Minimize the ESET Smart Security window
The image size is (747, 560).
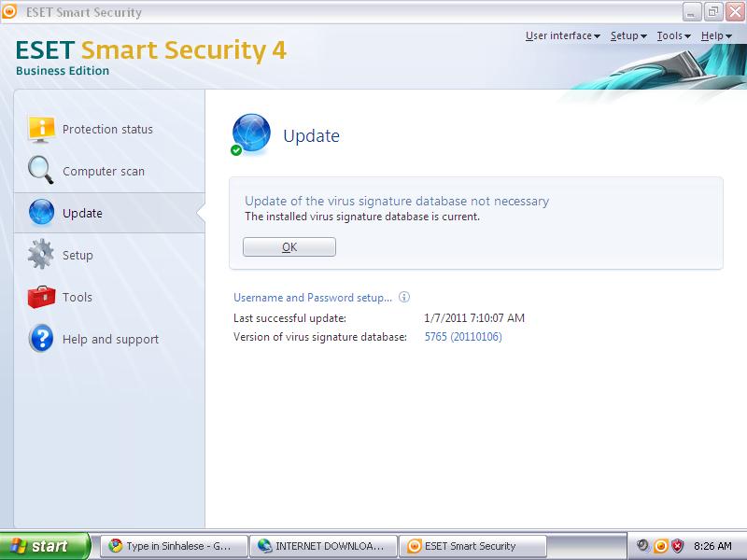692,12
